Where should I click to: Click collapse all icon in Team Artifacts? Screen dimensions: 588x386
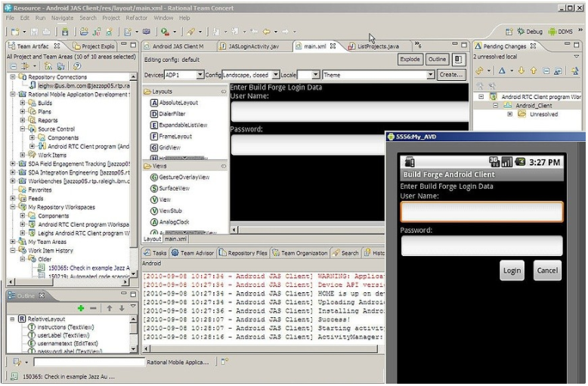tap(14, 66)
